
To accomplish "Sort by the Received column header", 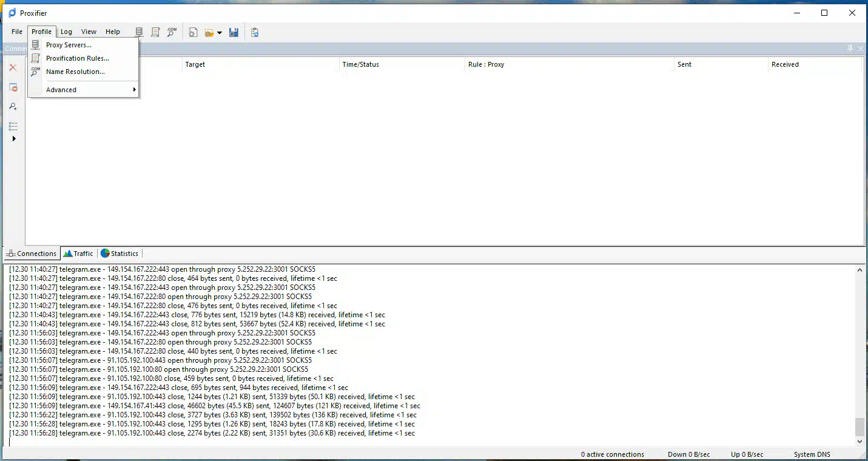I will click(x=815, y=64).
